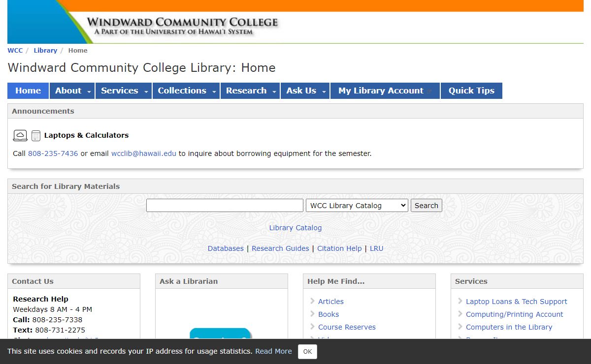The width and height of the screenshot is (591, 364).
Task: Click the Library breadcrumb link
Action: coord(45,50)
